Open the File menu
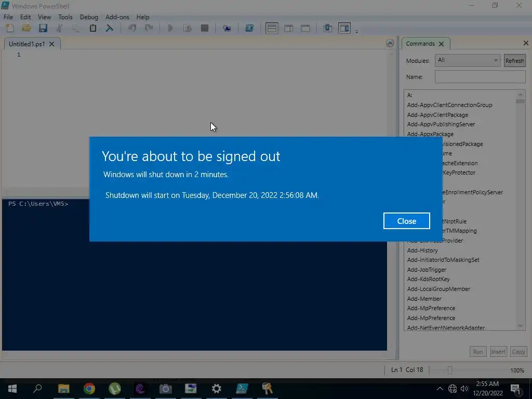 click(x=8, y=17)
